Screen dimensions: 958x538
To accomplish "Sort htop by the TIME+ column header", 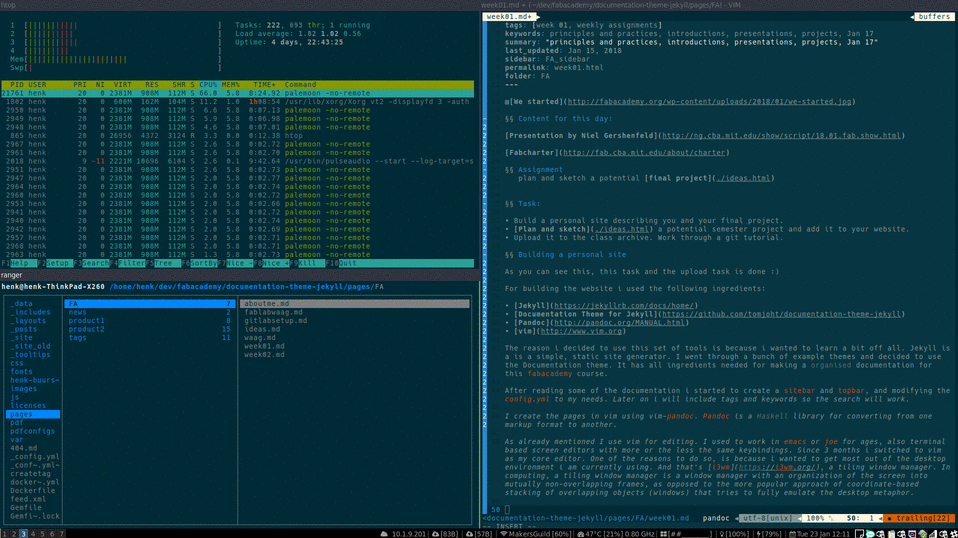I will coord(265,85).
